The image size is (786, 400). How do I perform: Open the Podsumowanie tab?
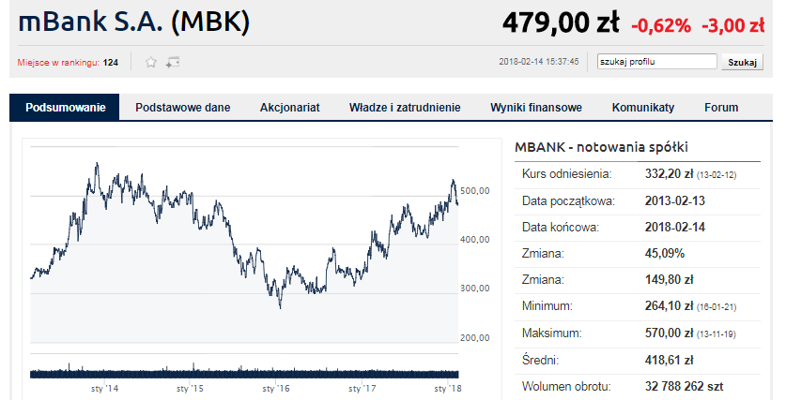tap(65, 107)
